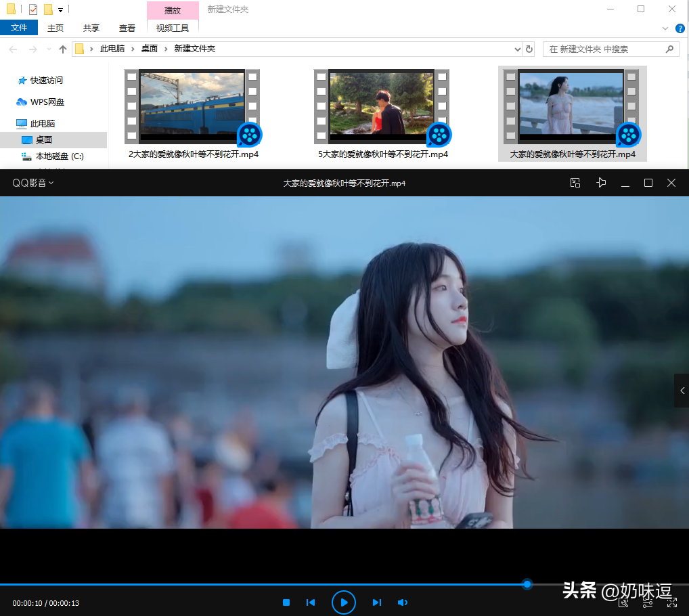The height and width of the screenshot is (616, 689).
Task: Click the 5大家的爱就像秋叶等不到花开.mp4 file name
Action: pos(383,154)
